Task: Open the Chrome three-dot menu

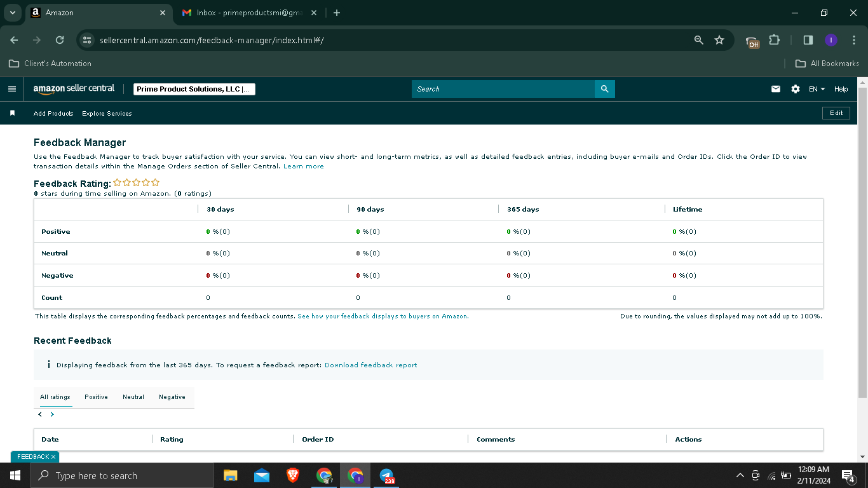Action: tap(854, 40)
